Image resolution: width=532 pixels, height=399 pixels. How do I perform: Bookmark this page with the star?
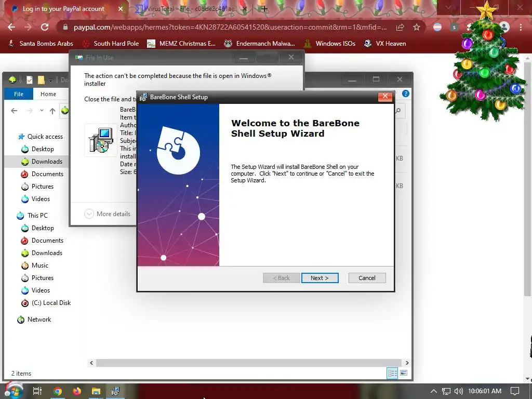tap(417, 27)
